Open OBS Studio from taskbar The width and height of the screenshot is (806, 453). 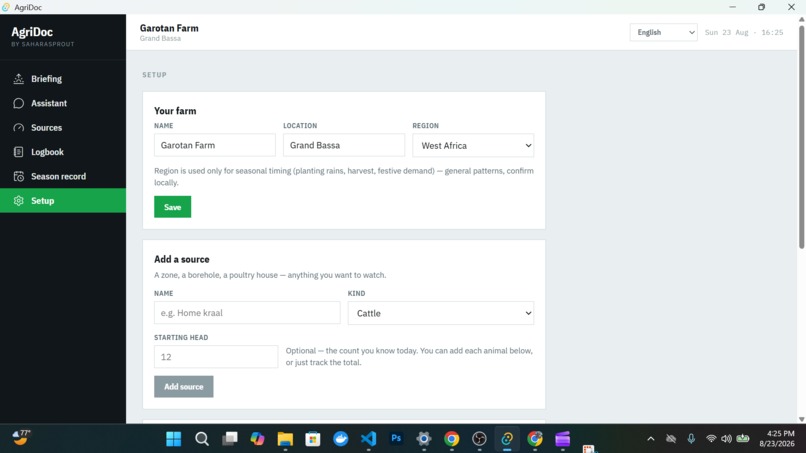[x=480, y=439]
